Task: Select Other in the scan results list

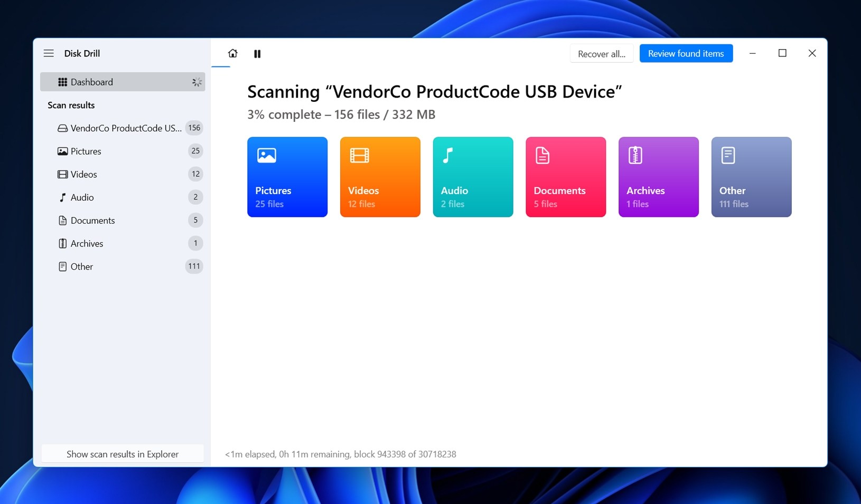Action: 82,267
